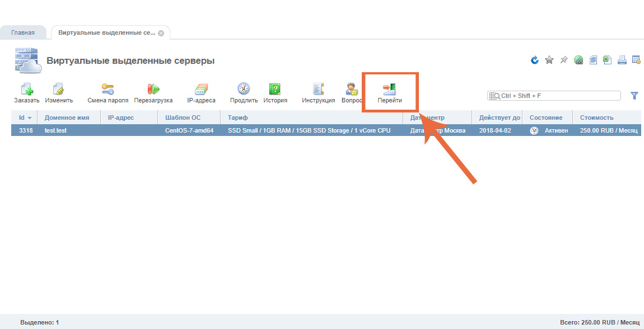644x329 pixels.
Task: Click the clock status icon beside Активен
Action: coord(534,131)
